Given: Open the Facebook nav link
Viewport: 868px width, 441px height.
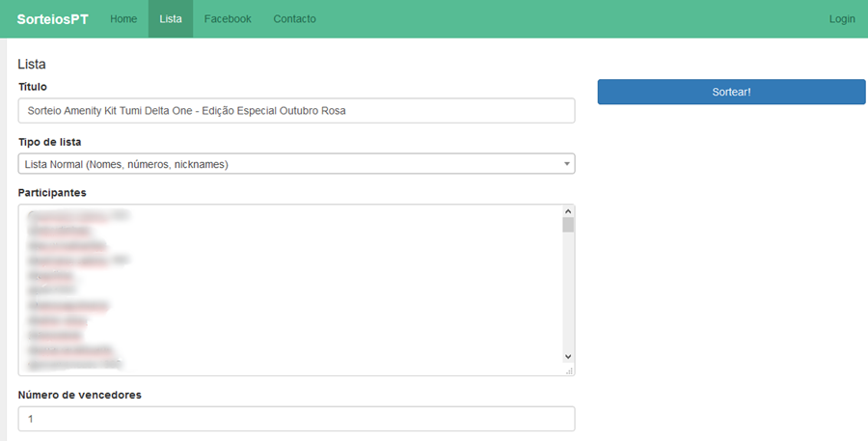Looking at the screenshot, I should [228, 19].
